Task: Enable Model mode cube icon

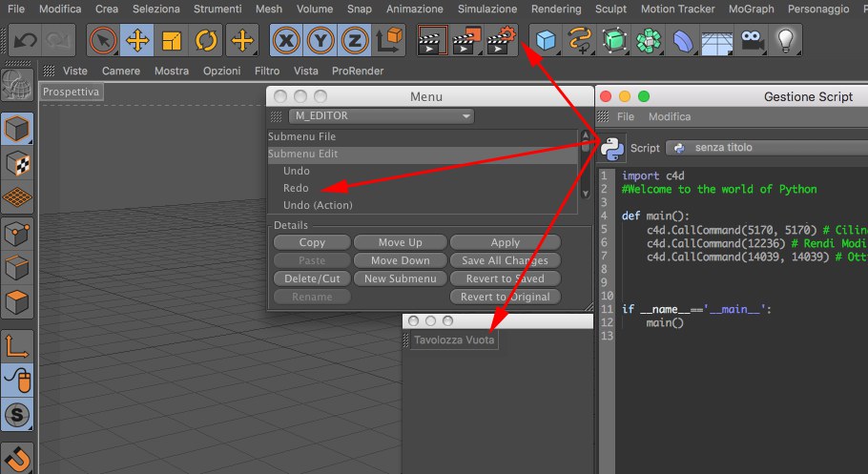Action: click(17, 129)
